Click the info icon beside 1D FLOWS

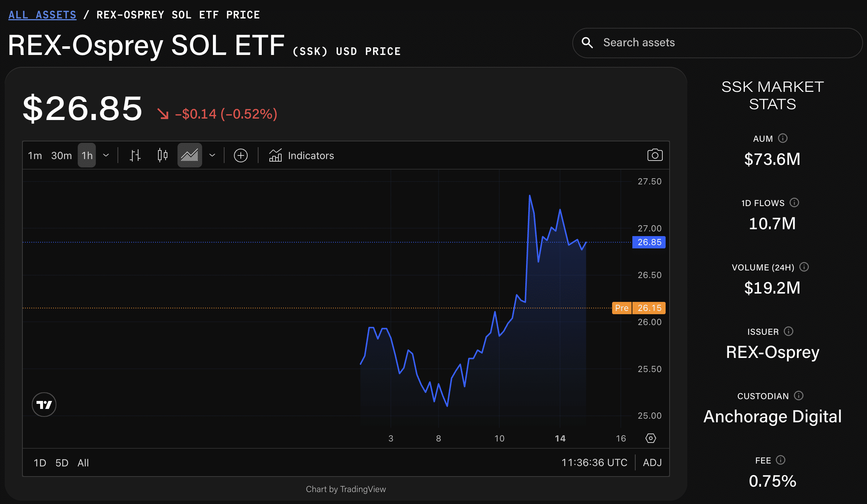(x=794, y=203)
